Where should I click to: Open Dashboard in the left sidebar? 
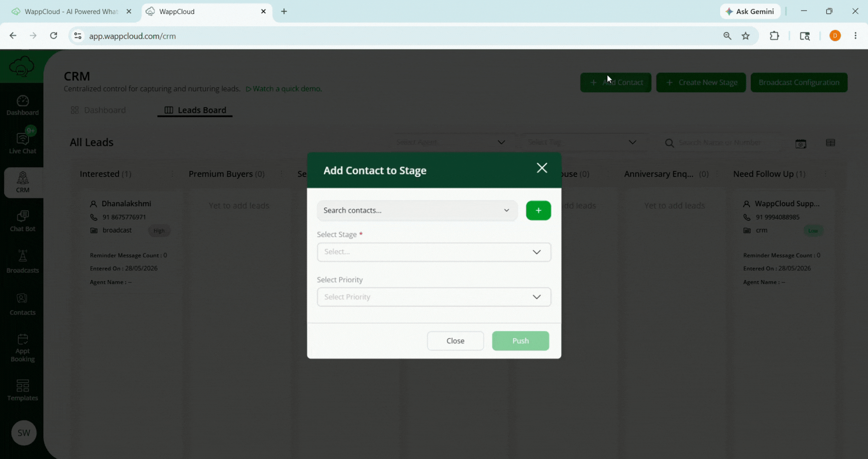tap(23, 105)
